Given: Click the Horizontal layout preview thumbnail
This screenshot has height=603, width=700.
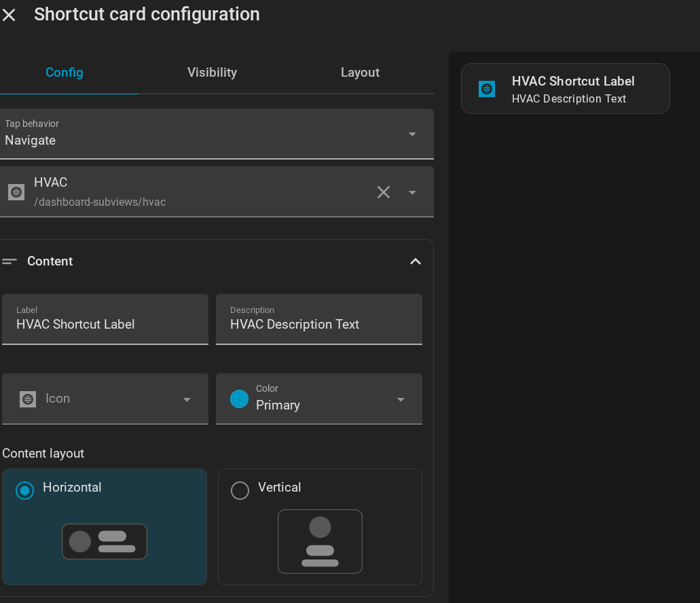Looking at the screenshot, I should [105, 541].
